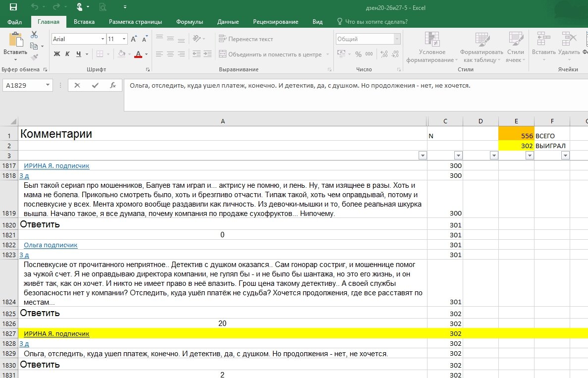Apply red font color A

138,54
